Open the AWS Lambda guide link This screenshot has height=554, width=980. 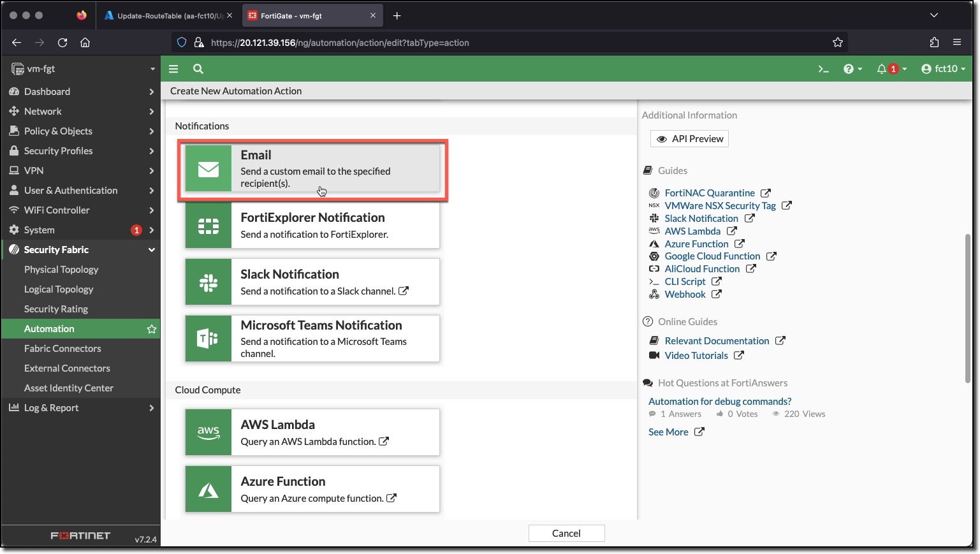(692, 231)
